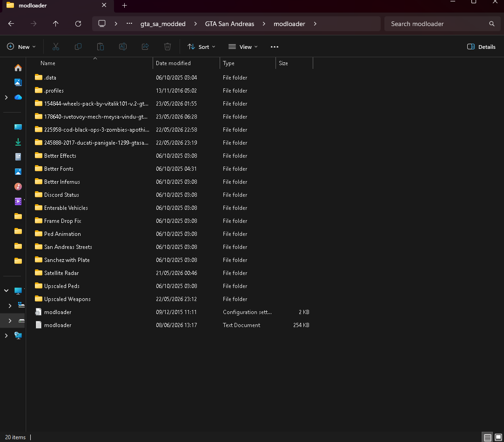This screenshot has height=442, width=504.
Task: Navigate up one directory level
Action: pos(55,24)
